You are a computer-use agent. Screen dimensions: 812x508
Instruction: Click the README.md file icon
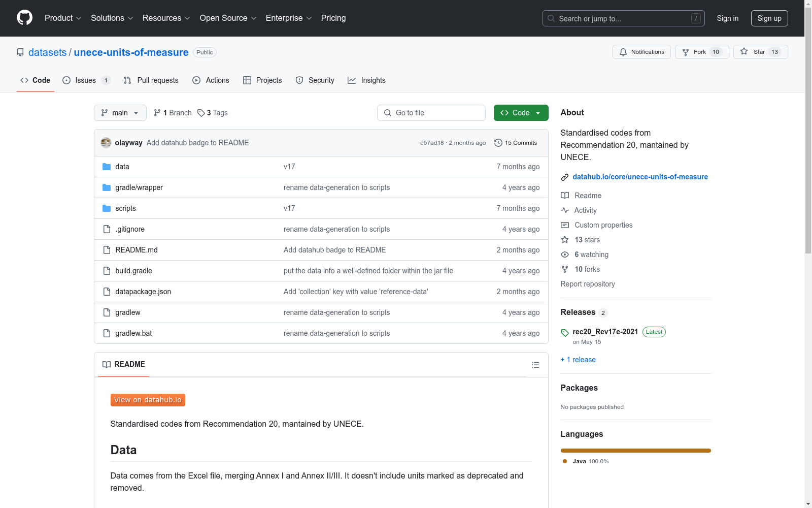point(107,250)
